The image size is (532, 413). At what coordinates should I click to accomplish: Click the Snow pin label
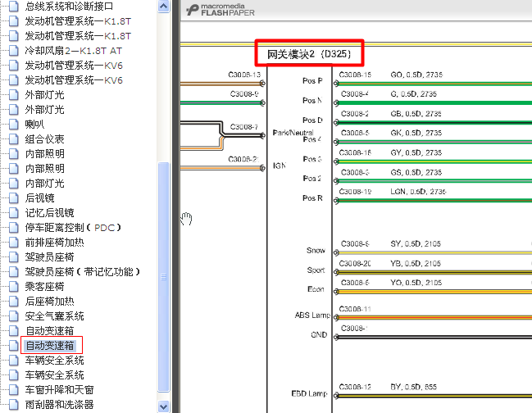coord(316,250)
